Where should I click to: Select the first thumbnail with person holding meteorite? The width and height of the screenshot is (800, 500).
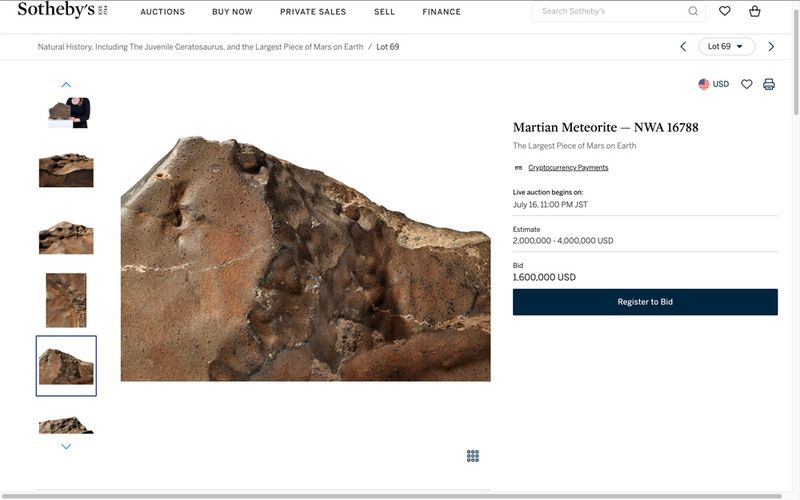[x=66, y=112]
